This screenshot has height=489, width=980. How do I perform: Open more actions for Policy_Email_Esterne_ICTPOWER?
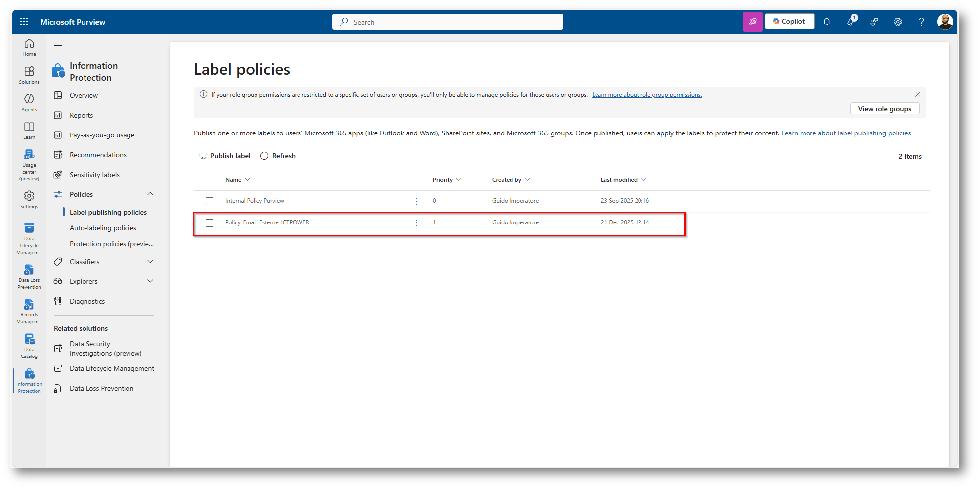pos(416,223)
